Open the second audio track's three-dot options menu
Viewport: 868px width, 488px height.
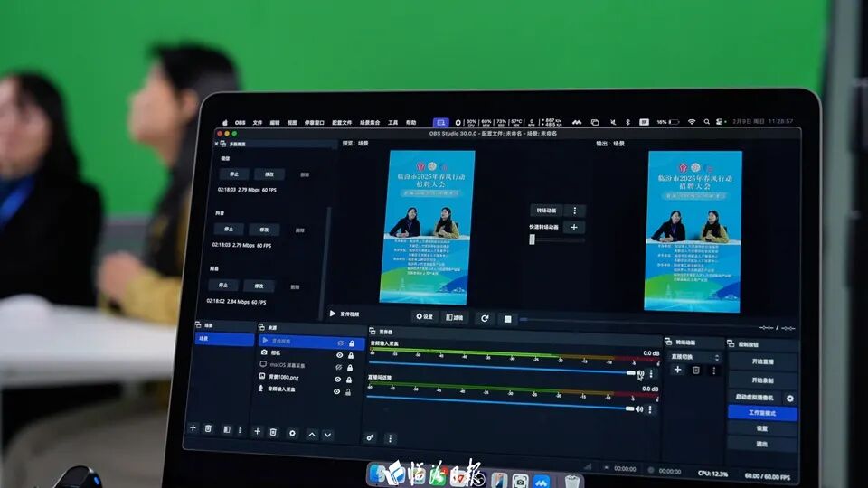point(650,408)
